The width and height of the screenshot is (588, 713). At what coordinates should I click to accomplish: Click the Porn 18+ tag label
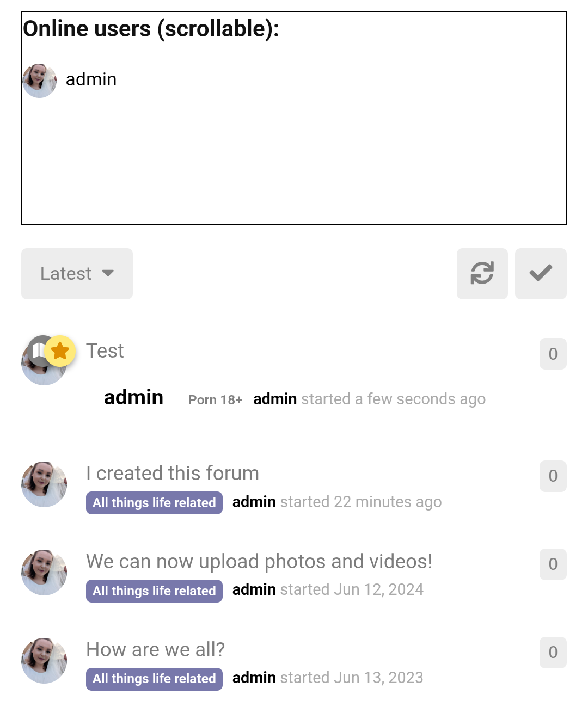(x=216, y=400)
